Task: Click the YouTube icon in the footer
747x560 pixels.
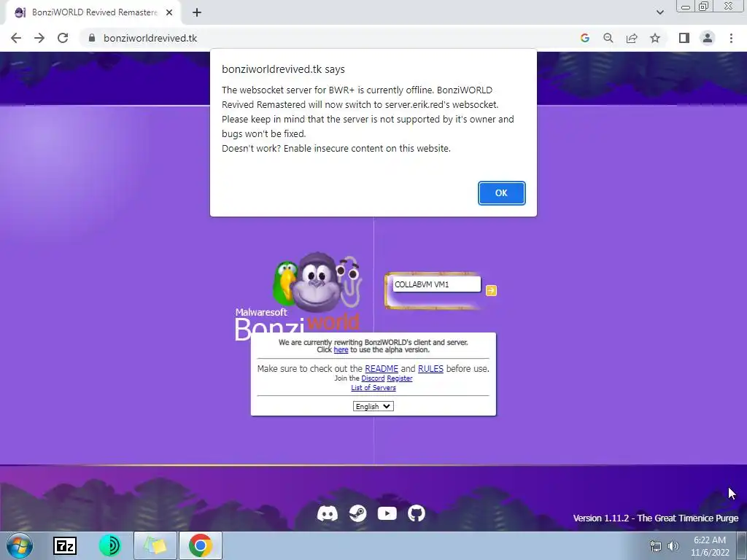Action: pos(387,513)
